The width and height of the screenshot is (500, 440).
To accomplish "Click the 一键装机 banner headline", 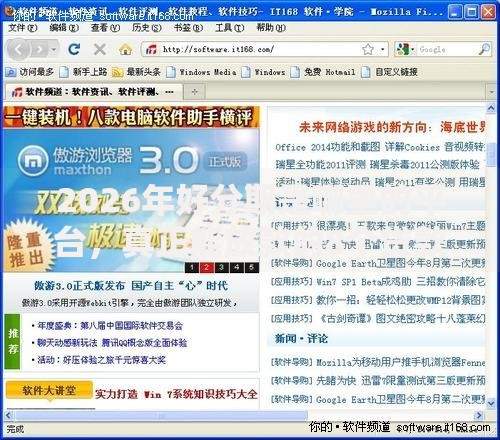I will pos(131,117).
